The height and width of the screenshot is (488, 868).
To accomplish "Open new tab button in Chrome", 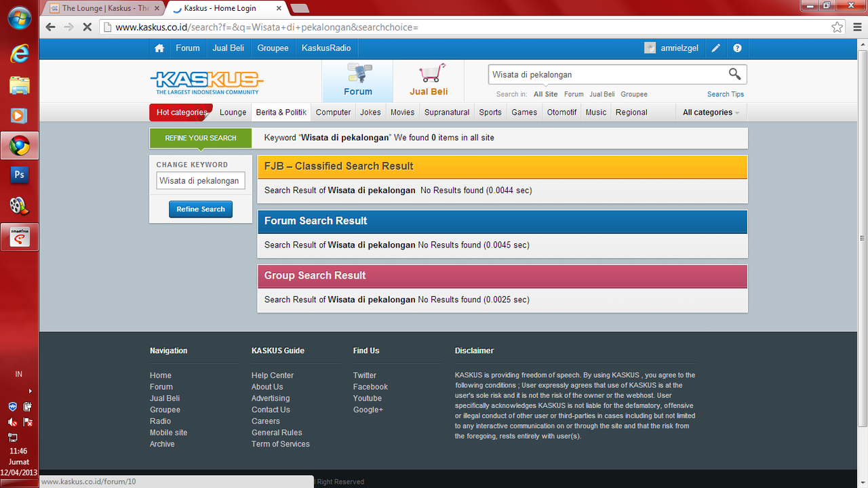I will click(299, 8).
